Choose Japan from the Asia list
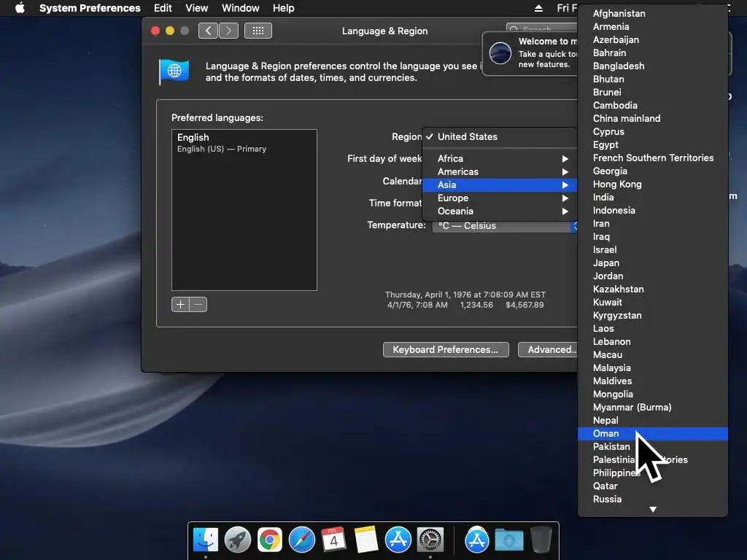 [653, 262]
